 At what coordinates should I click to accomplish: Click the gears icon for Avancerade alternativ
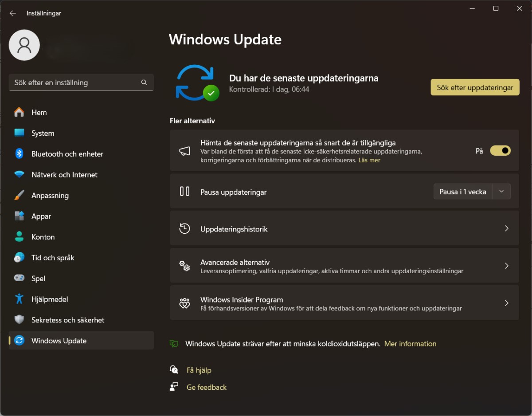(184, 266)
